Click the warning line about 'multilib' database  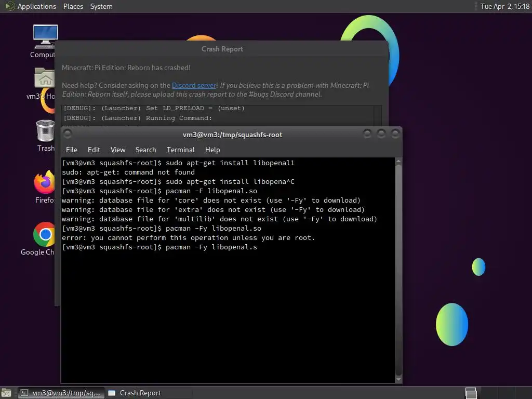(x=220, y=219)
